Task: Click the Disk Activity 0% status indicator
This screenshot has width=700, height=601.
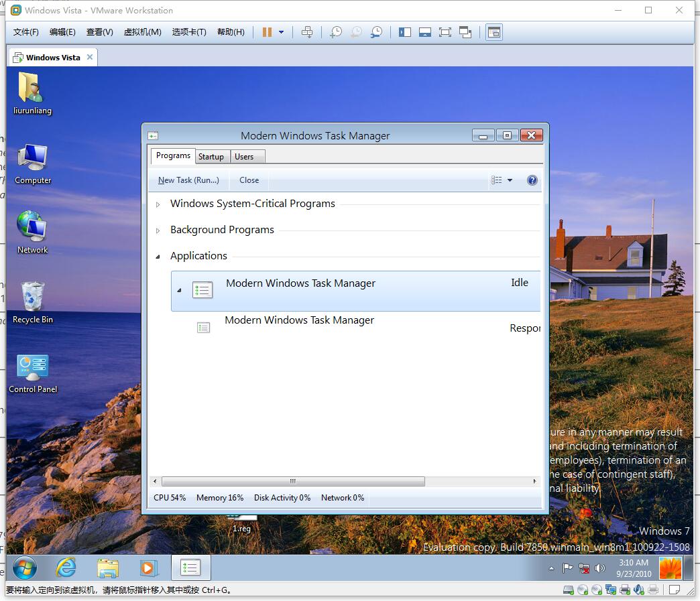Action: 282,498
